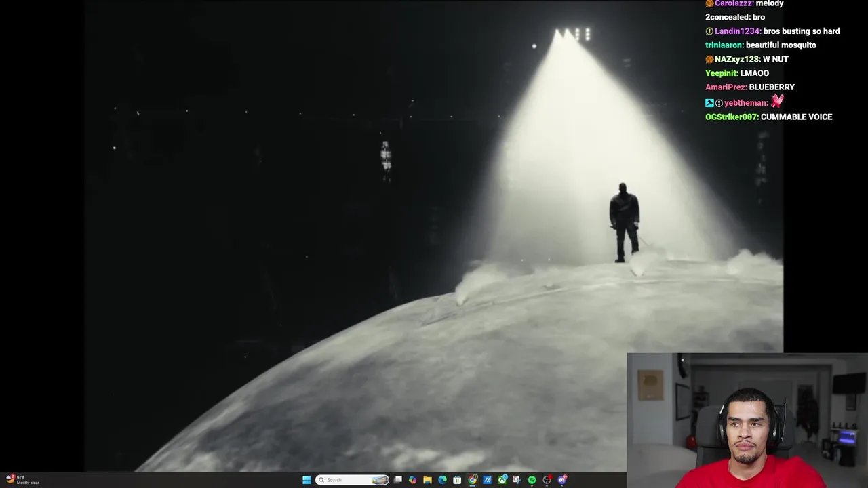Click the badge icon beside Landin1234
This screenshot has height=488, width=868.
point(709,31)
